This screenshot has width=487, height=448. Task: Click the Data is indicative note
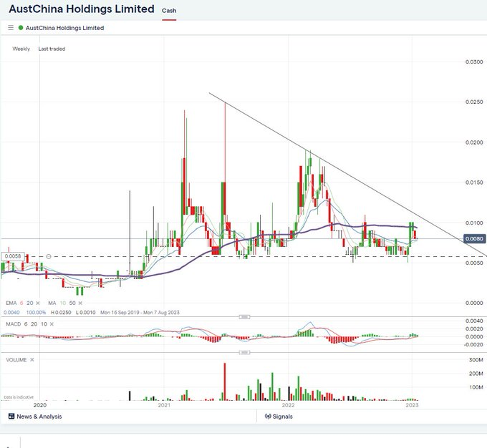tap(19, 397)
